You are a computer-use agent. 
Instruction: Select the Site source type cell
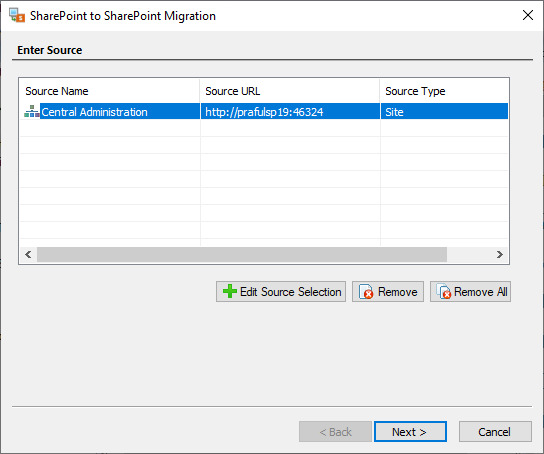[444, 111]
